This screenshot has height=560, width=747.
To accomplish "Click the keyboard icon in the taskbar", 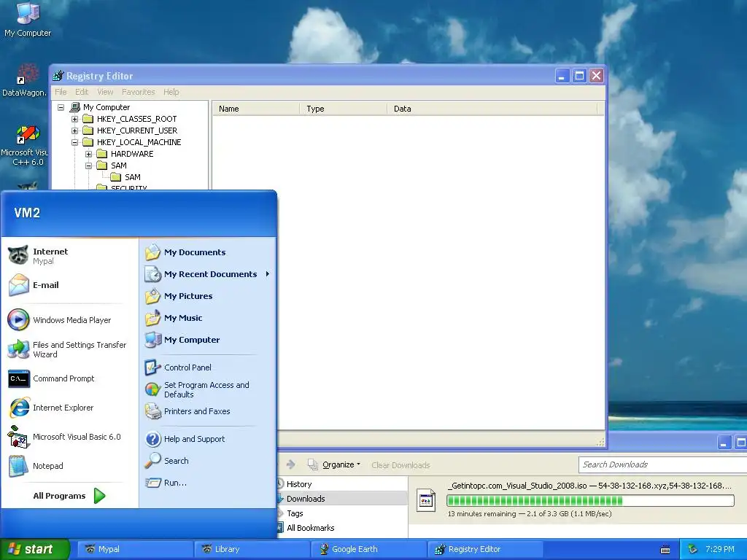I will pos(665,550).
